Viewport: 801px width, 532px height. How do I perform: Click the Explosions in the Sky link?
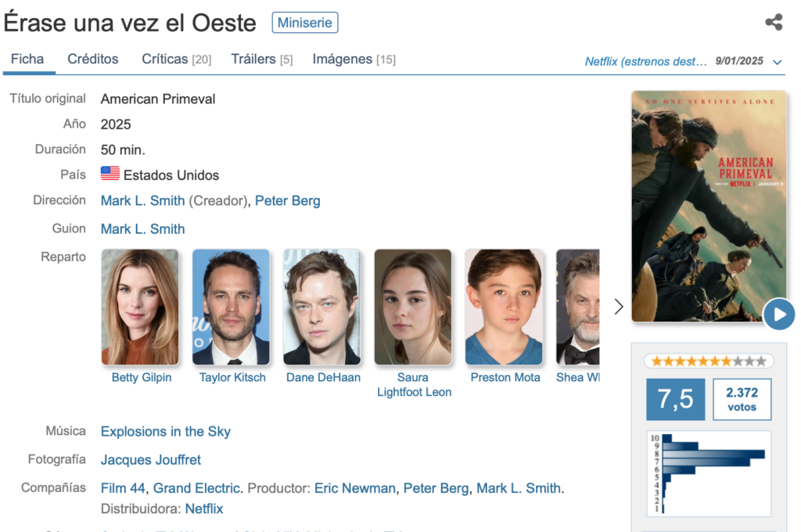coord(166,431)
